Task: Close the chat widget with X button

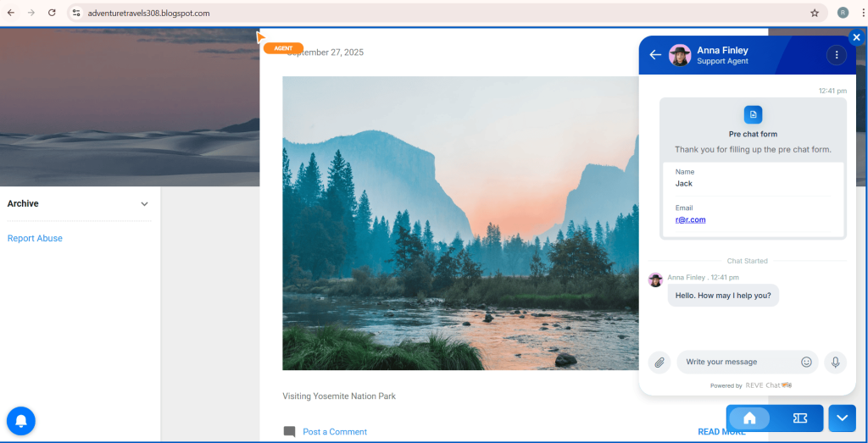Action: [x=856, y=37]
